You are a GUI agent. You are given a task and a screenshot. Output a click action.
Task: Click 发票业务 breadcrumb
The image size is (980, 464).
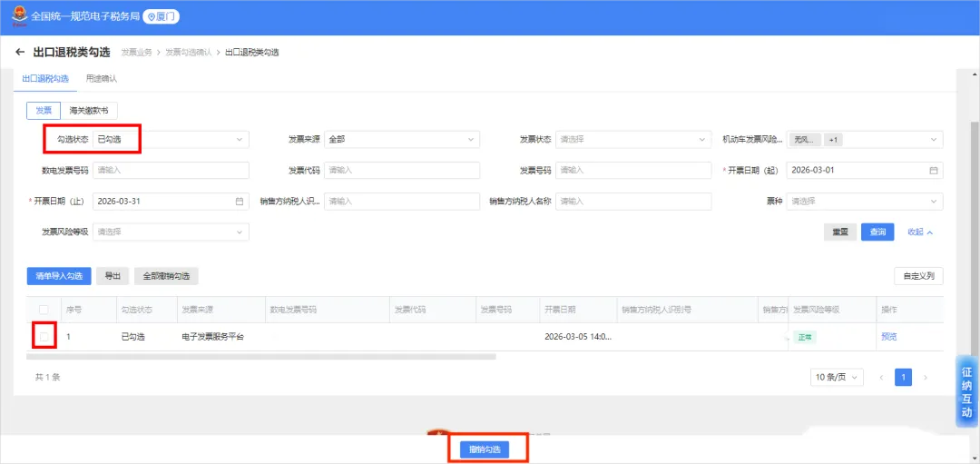click(x=136, y=53)
